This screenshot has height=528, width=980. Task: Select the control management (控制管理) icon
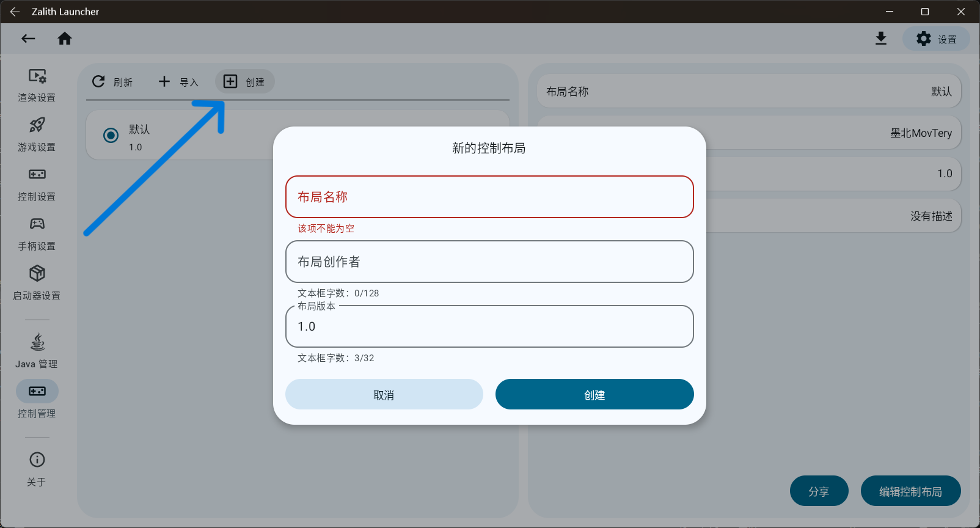point(37,392)
